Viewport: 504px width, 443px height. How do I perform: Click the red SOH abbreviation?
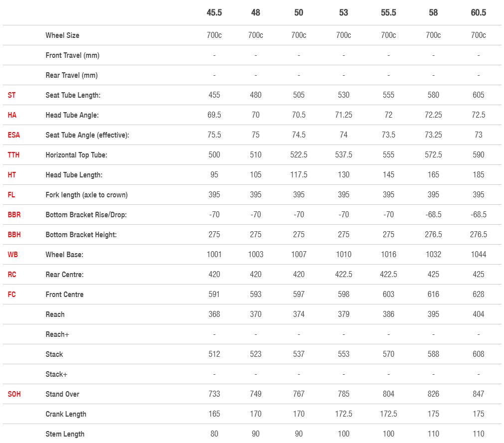[14, 394]
